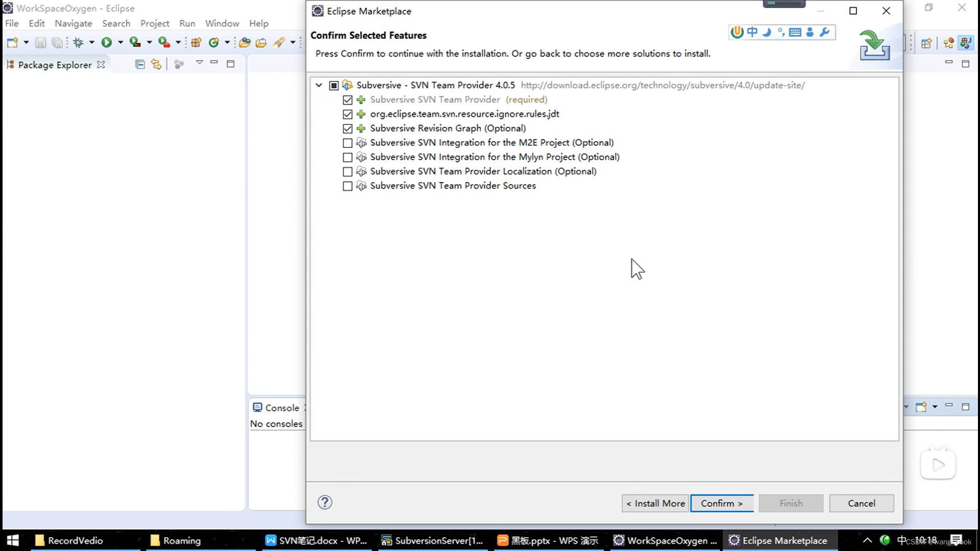Screen dimensions: 980x551
Task: Check SVN Integration for the Mylyn Project
Action: point(348,157)
